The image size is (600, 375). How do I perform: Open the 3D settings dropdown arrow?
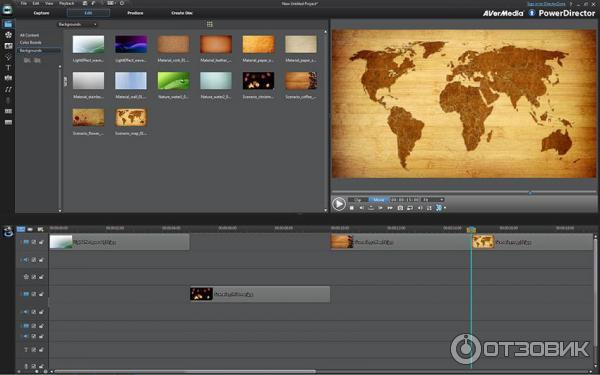[445, 208]
